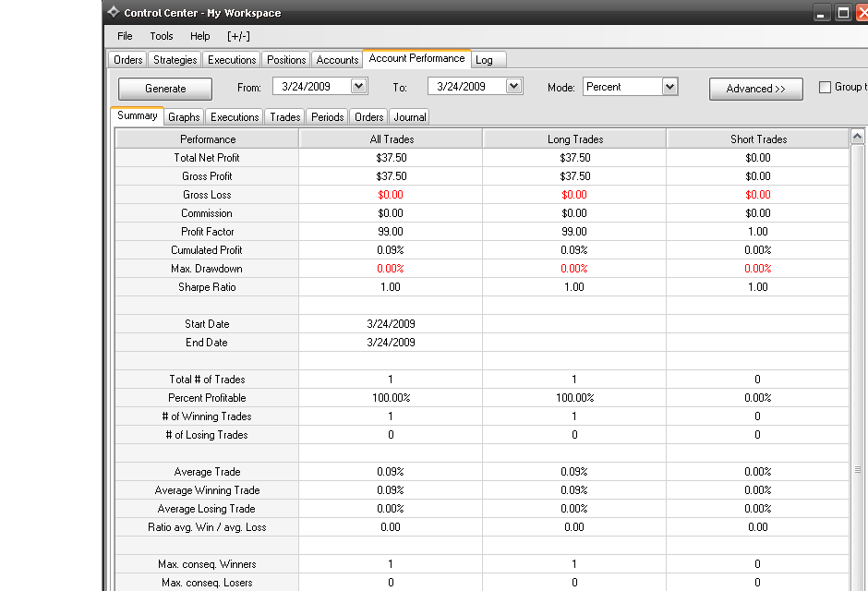Open the File menu
This screenshot has height=591, width=868.
point(125,36)
